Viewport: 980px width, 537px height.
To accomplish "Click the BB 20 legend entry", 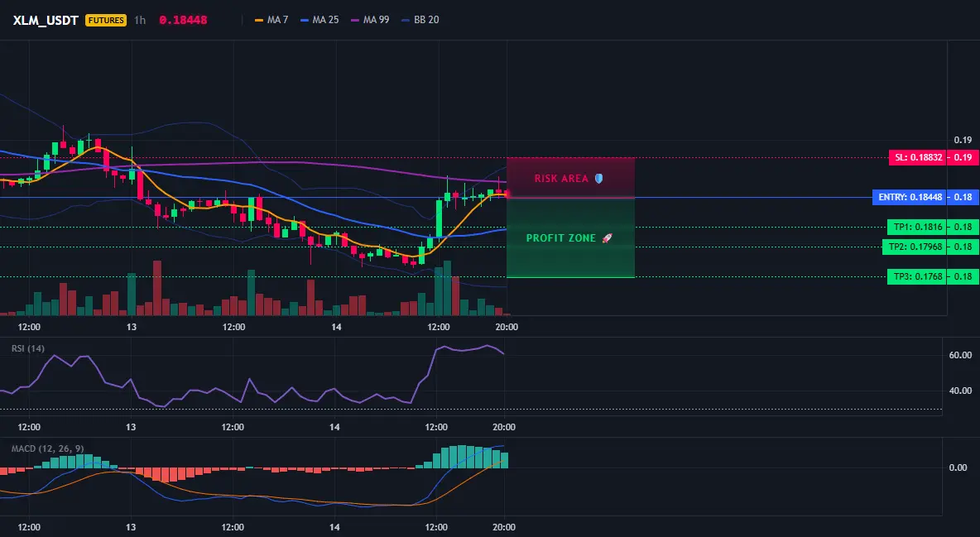I will (x=420, y=20).
